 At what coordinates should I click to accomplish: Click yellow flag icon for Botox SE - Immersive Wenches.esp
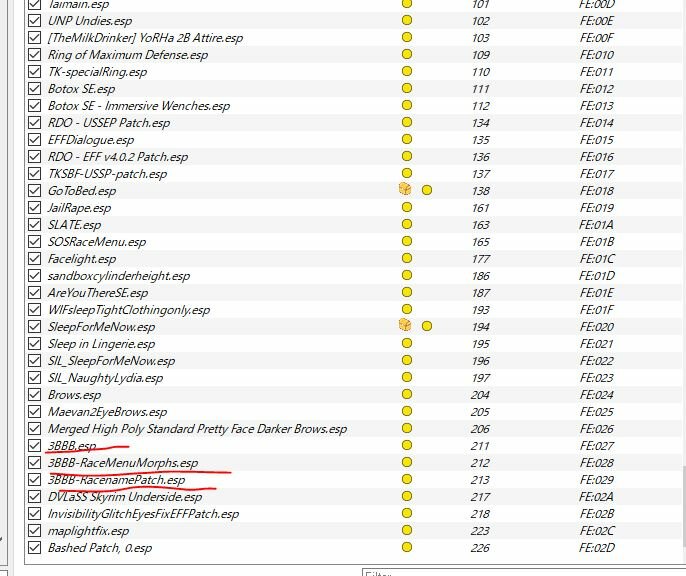point(407,105)
